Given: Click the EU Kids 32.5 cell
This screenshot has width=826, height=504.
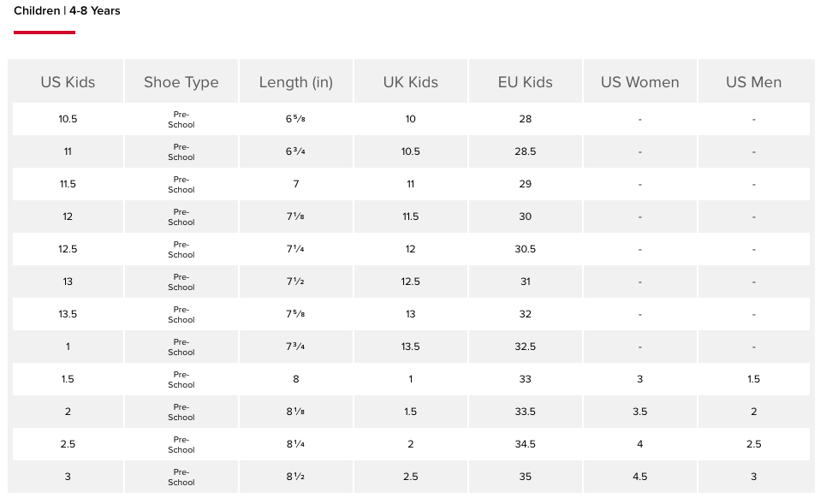Looking at the screenshot, I should tap(526, 347).
